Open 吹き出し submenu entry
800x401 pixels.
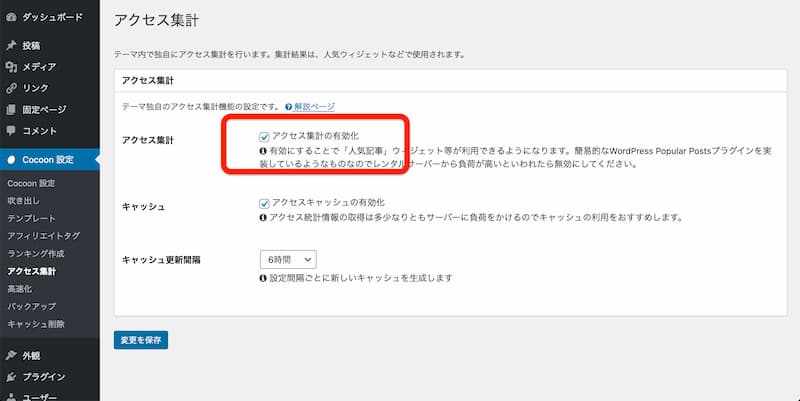(23, 201)
